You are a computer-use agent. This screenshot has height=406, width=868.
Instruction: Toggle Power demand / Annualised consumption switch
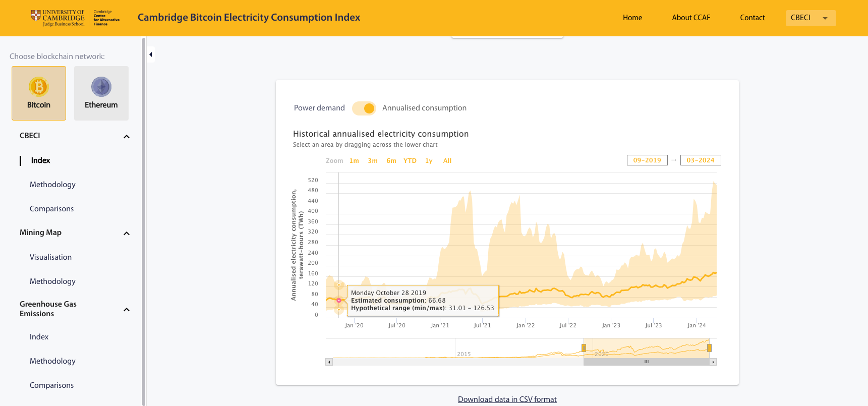click(364, 108)
